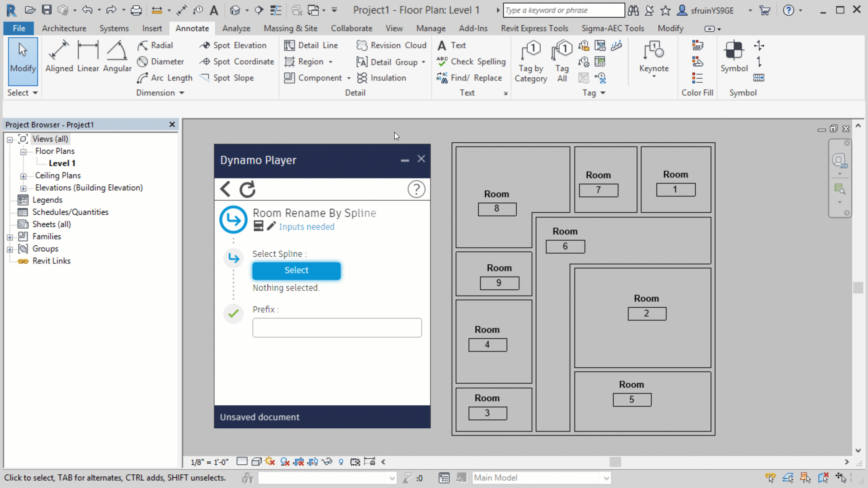Activate the Spot Elevation tool
Screen dimensions: 868x488
[x=233, y=45]
